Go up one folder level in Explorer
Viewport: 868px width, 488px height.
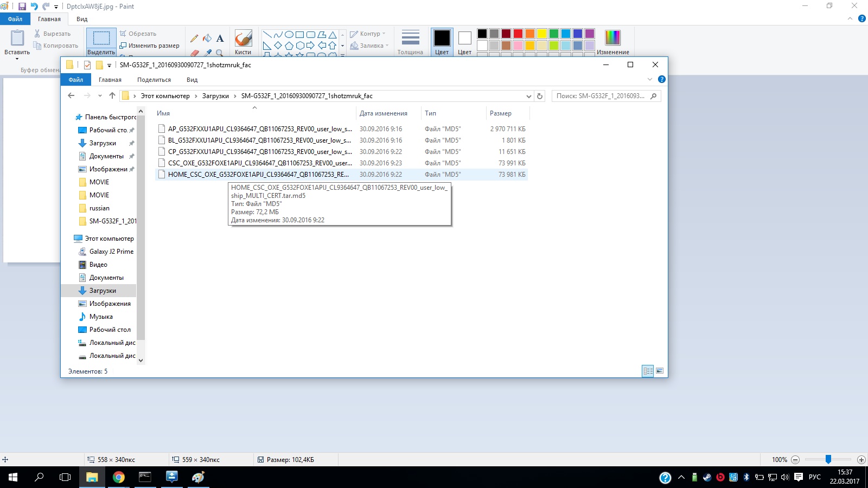[112, 96]
